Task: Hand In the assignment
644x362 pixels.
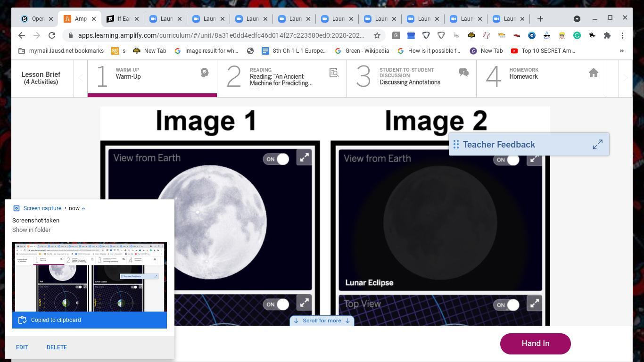Action: (x=536, y=344)
